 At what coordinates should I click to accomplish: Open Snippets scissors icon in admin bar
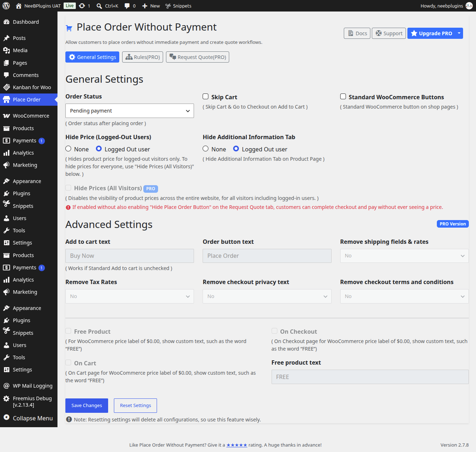(168, 6)
